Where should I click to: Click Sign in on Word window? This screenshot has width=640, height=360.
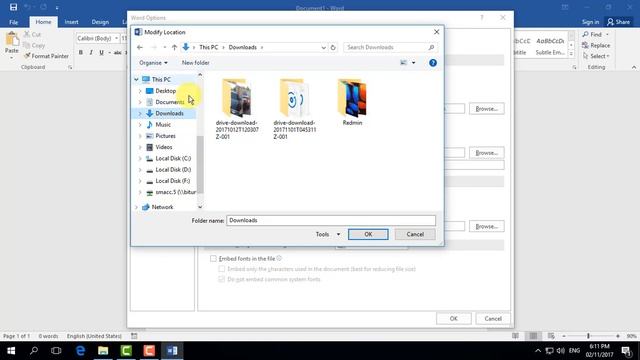590,22
